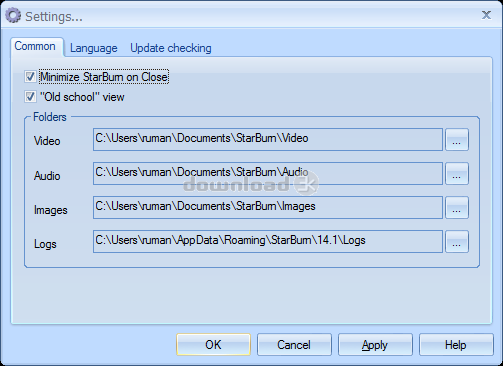Disable the "Old school" view checkbox
The width and height of the screenshot is (503, 366).
[30, 97]
